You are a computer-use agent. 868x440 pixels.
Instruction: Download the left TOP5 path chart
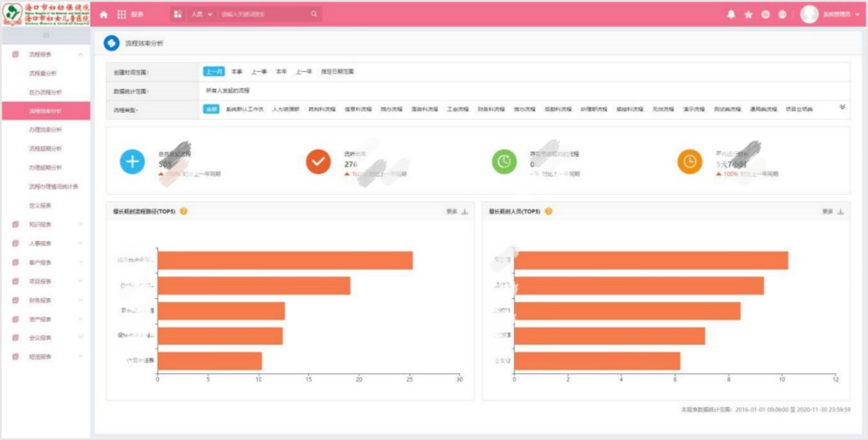(x=464, y=212)
